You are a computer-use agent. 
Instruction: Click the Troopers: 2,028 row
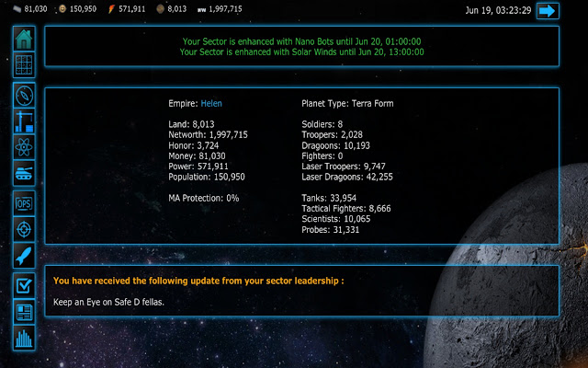click(x=332, y=135)
